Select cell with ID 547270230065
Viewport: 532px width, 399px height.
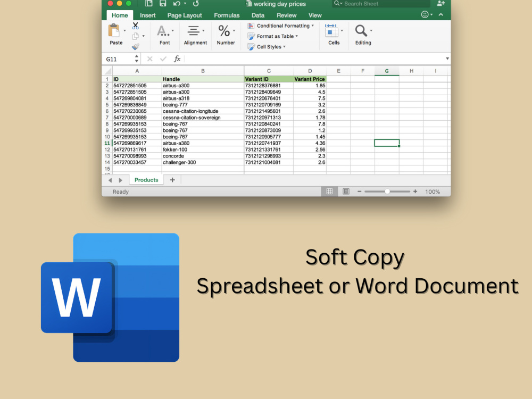pyautogui.click(x=137, y=111)
